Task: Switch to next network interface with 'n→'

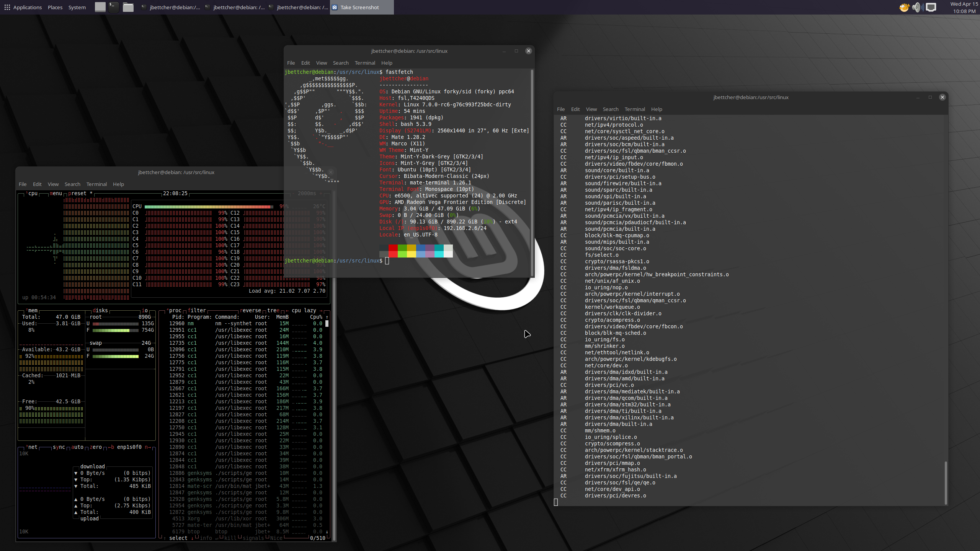Action: click(x=148, y=447)
